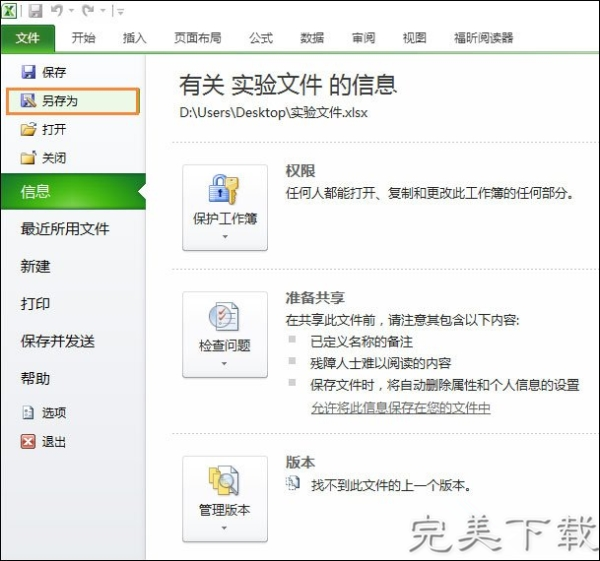Click the 选项 document icon
The image size is (600, 561).
click(x=28, y=413)
